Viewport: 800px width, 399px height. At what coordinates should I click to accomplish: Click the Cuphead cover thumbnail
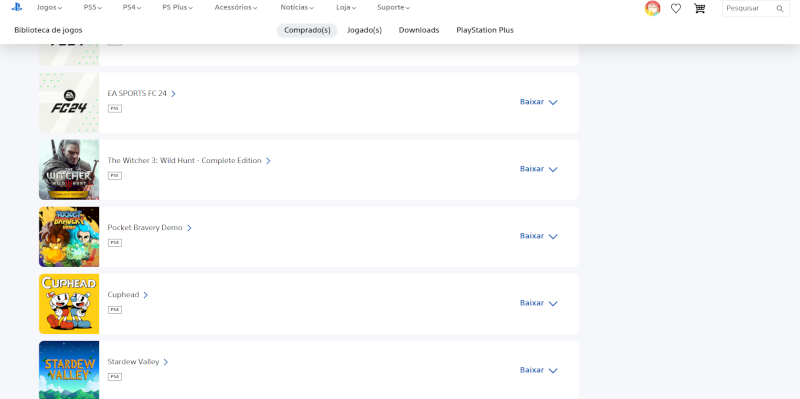pos(69,304)
